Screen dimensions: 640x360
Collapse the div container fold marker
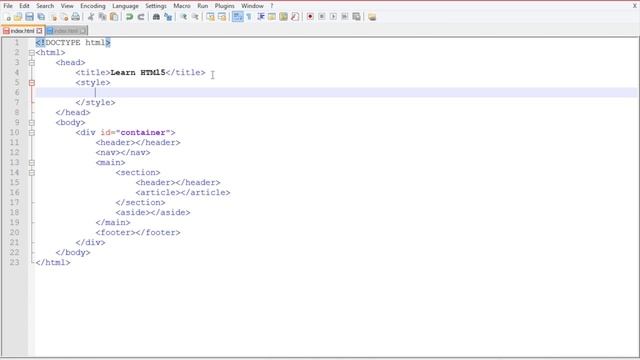coord(32,133)
